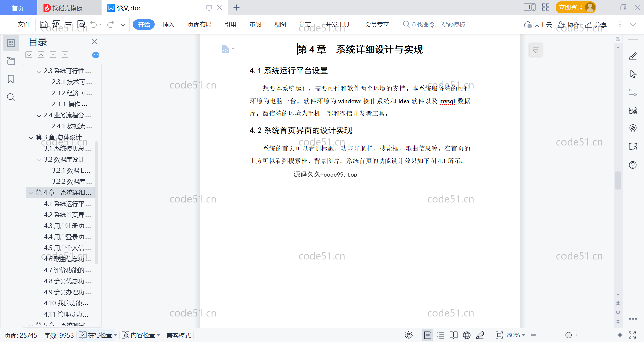Click the zoom out minus button

(x=534, y=335)
